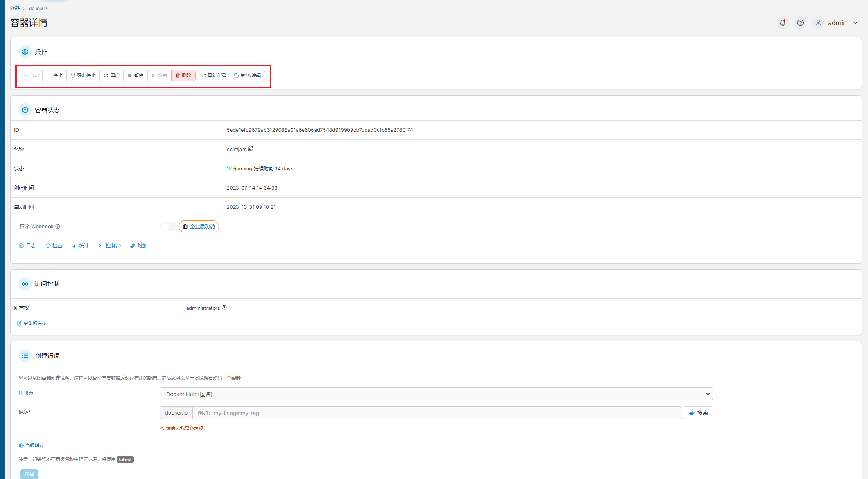Open the 注册表 Docker Hub dropdown
Screen dimensions: 868x479
[436, 394]
